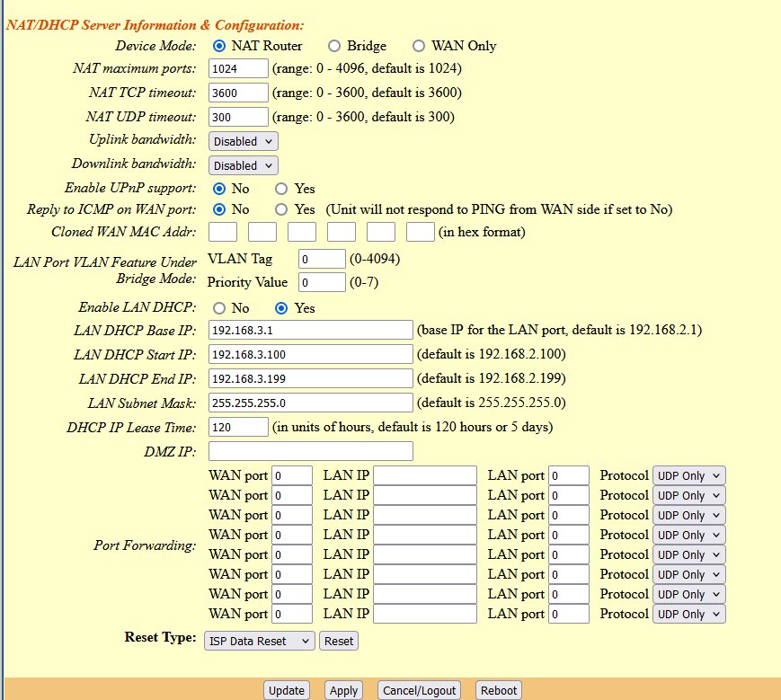781x700 pixels.
Task: Click LAN port field in first forwarding row
Action: click(x=569, y=475)
